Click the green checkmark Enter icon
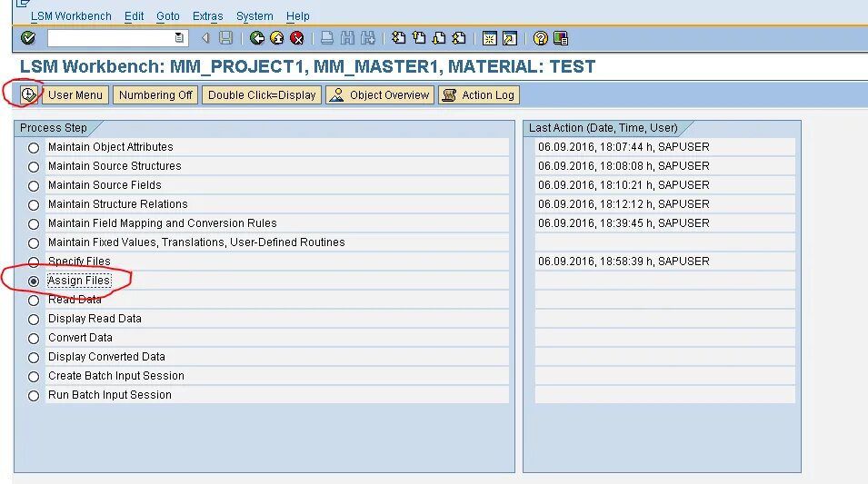Screen dimensions: 868x484 [27, 37]
